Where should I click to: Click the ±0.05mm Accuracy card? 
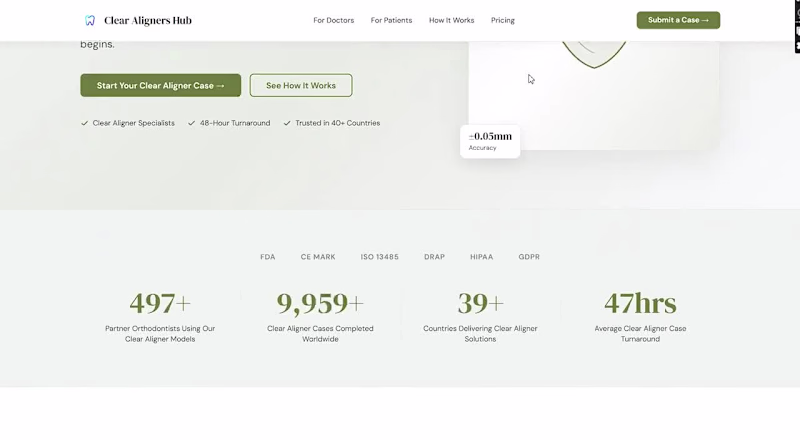(x=490, y=141)
